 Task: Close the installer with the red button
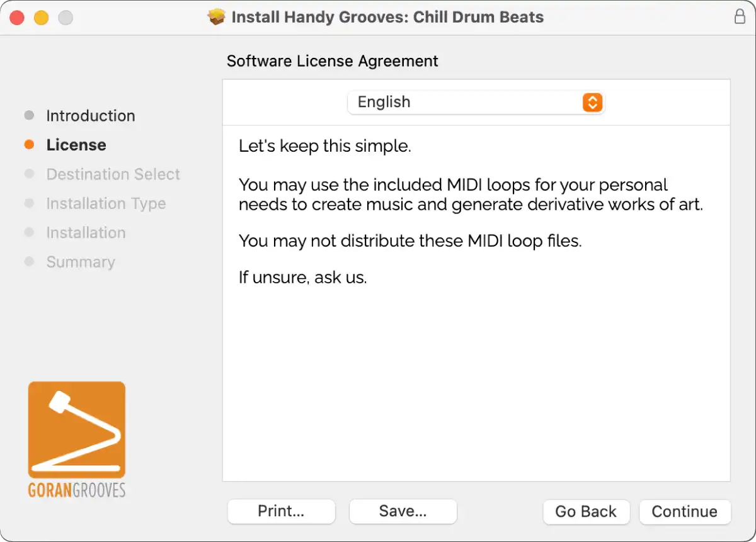17,18
